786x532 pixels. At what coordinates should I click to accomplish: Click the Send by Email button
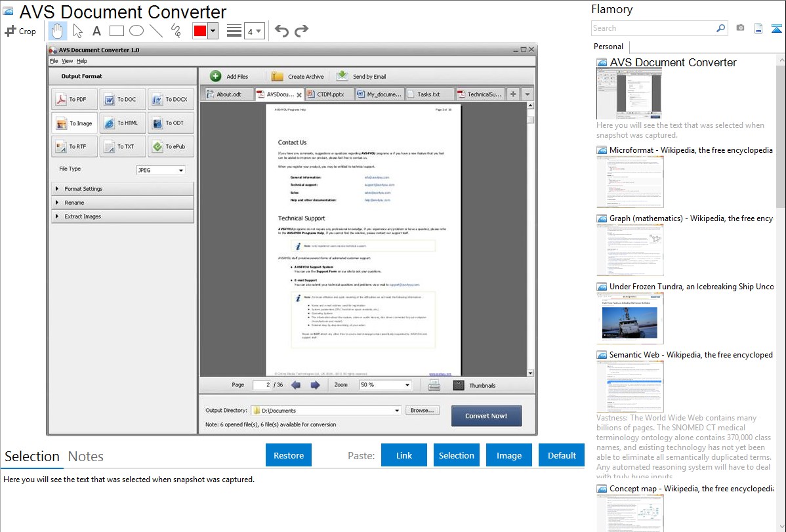pyautogui.click(x=361, y=76)
